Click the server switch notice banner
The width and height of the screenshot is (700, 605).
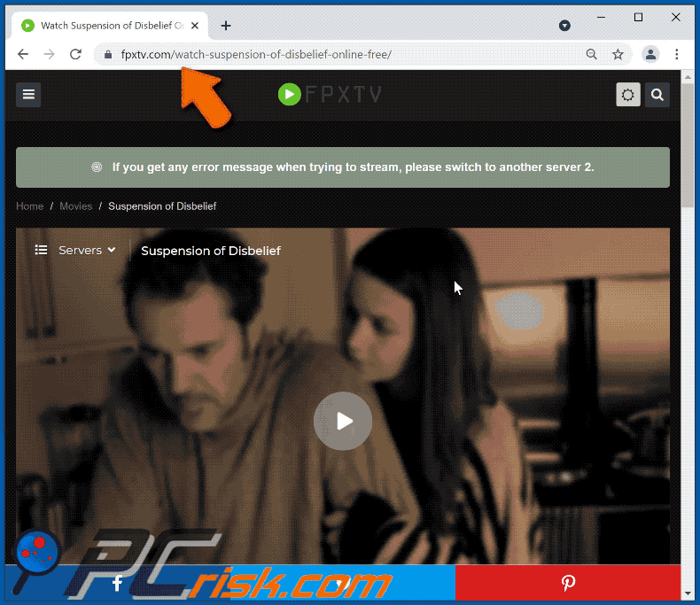click(343, 167)
